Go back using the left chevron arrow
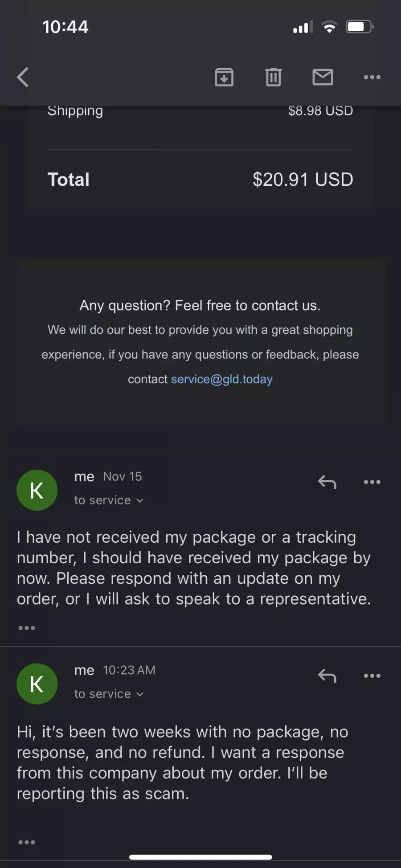The height and width of the screenshot is (868, 401). pyautogui.click(x=23, y=77)
